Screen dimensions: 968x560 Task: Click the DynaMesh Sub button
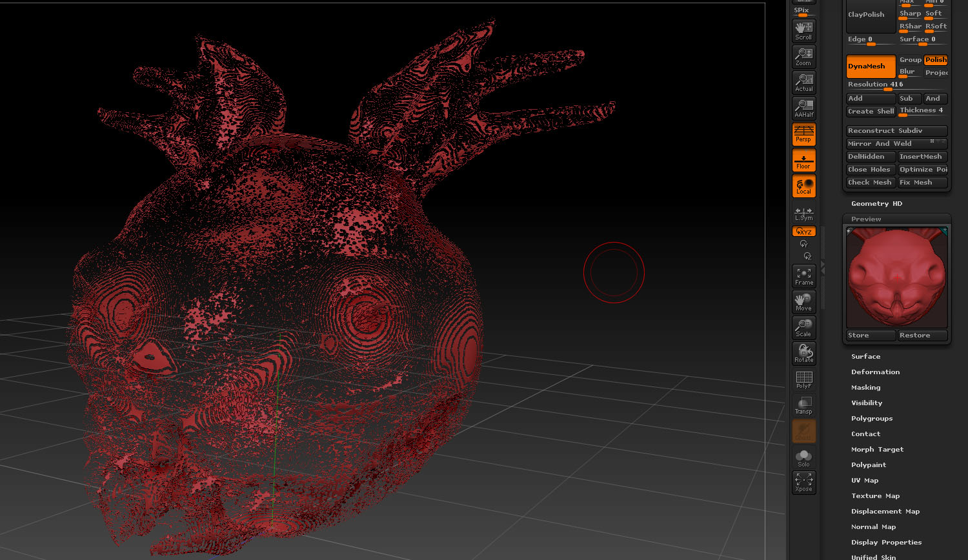pyautogui.click(x=910, y=99)
